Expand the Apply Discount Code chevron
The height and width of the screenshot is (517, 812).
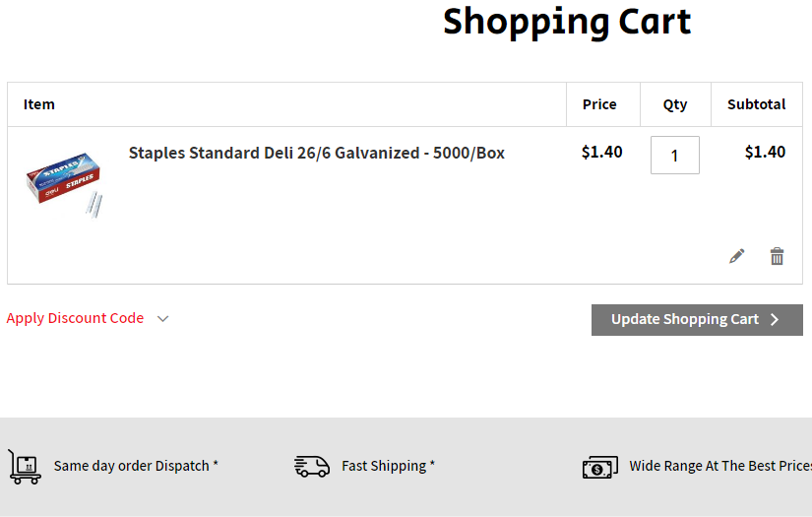coord(163,318)
